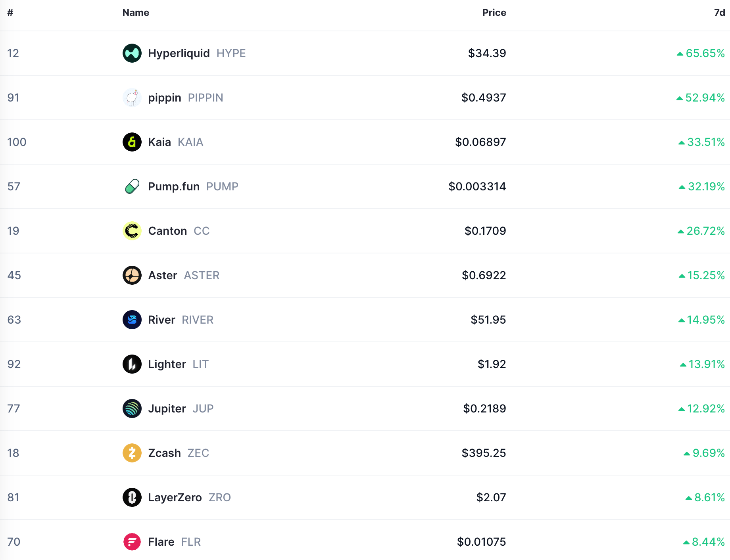Open the LayerZero name link

pos(175,497)
